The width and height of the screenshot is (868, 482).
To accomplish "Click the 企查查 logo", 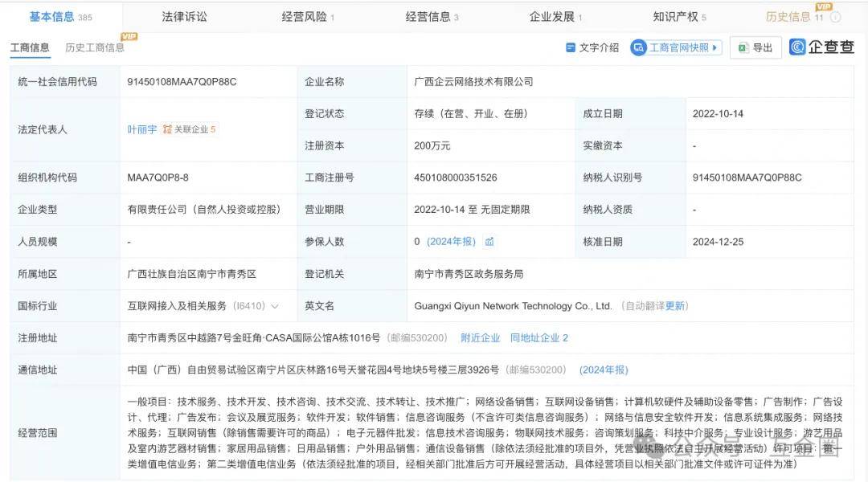I will [821, 47].
